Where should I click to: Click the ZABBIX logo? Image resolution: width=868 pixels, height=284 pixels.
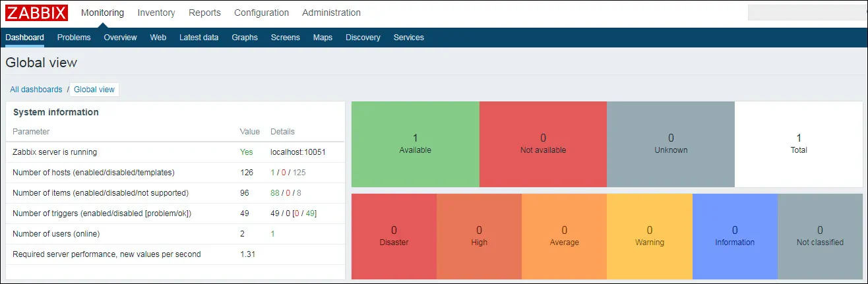[x=37, y=13]
